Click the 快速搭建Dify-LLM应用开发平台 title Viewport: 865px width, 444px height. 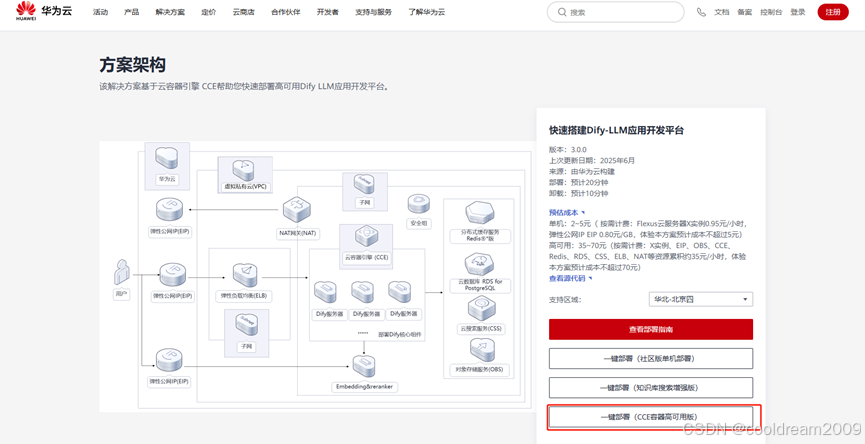pos(616,130)
